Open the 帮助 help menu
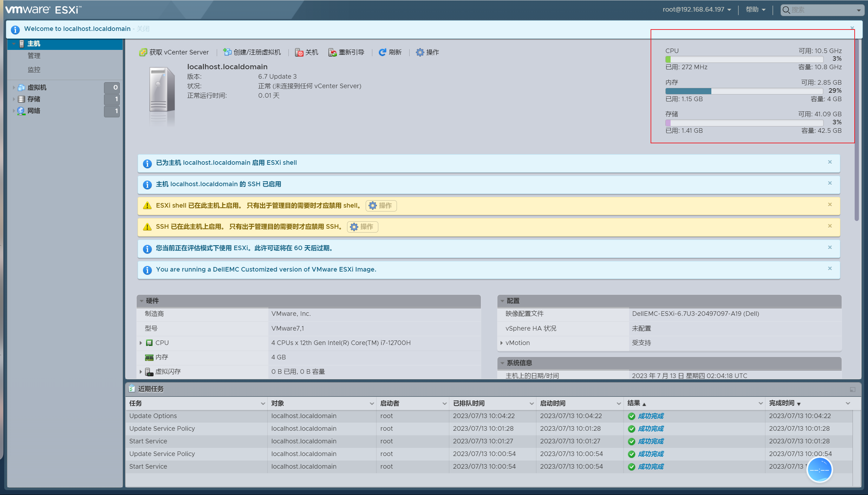This screenshot has height=495, width=868. (755, 9)
